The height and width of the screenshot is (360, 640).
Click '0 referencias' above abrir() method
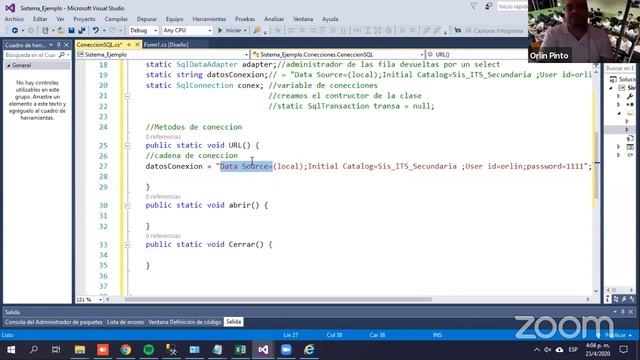point(163,197)
